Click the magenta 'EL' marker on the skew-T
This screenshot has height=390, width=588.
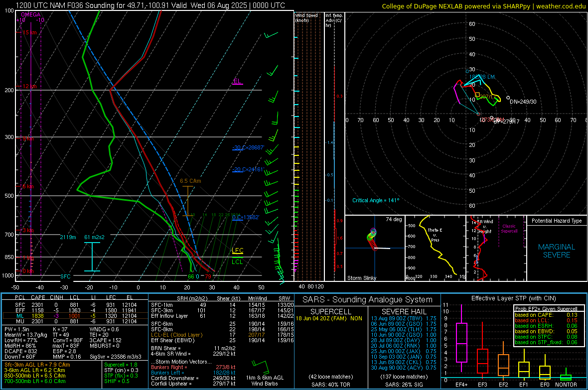click(x=237, y=81)
